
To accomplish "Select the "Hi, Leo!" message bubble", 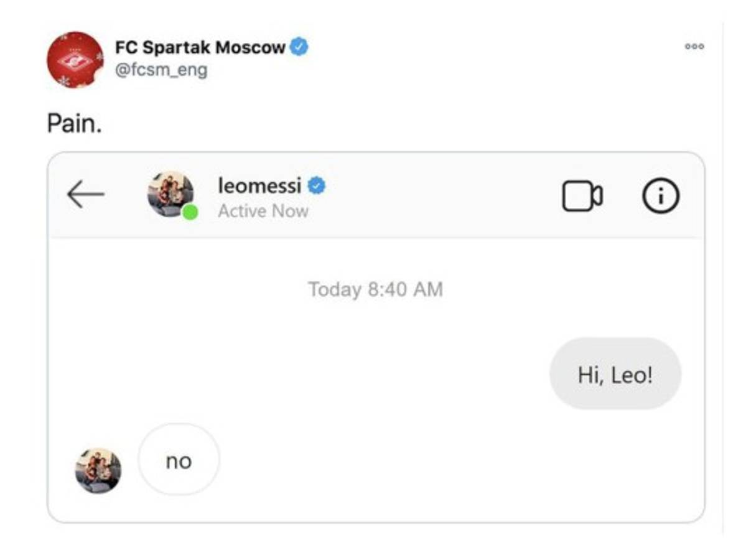I will (615, 375).
